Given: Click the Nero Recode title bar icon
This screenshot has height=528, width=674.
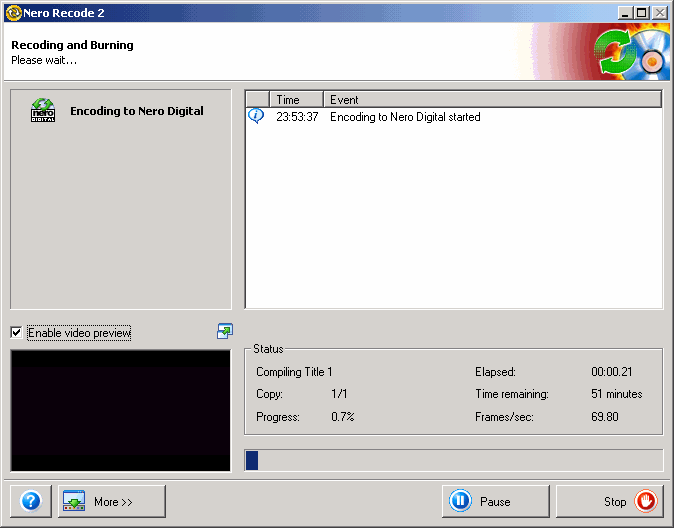Looking at the screenshot, I should (x=13, y=12).
